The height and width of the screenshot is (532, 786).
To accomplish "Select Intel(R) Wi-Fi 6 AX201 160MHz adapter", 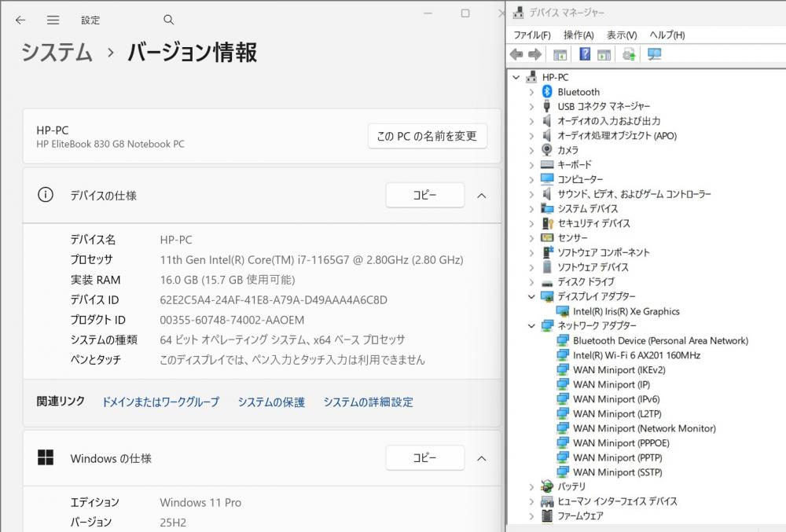I will coord(637,355).
